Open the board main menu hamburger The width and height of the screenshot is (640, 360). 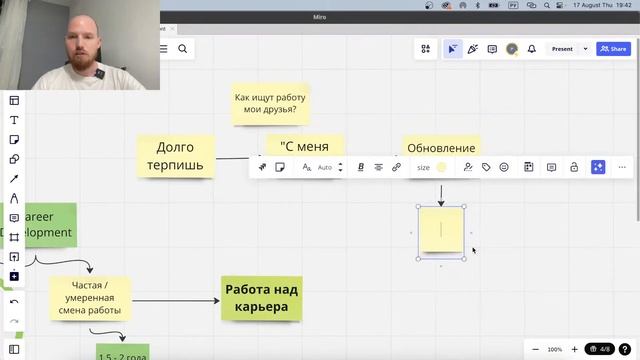click(x=164, y=49)
